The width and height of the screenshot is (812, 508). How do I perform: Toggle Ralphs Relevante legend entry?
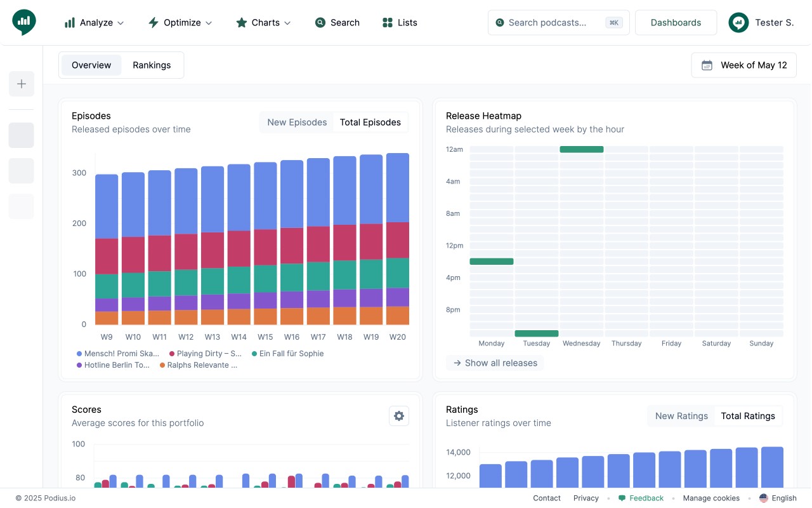(199, 365)
